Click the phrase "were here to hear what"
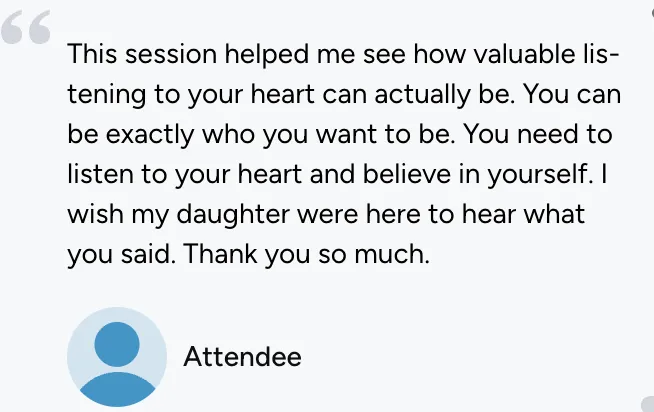The height and width of the screenshot is (412, 654). [441, 214]
